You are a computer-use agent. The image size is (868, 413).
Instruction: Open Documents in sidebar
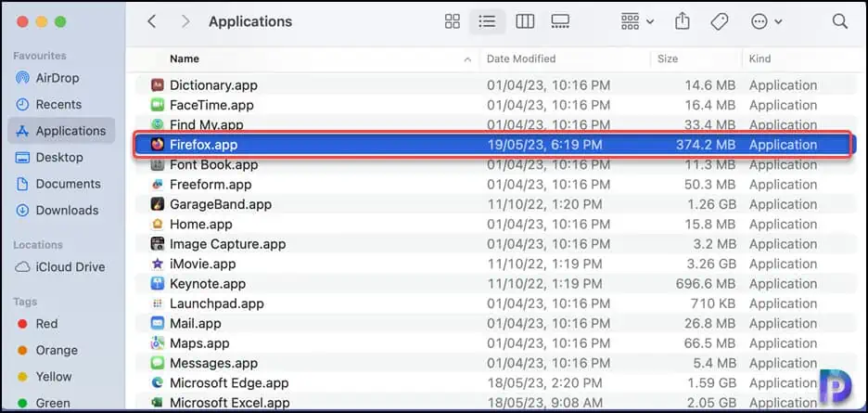68,184
